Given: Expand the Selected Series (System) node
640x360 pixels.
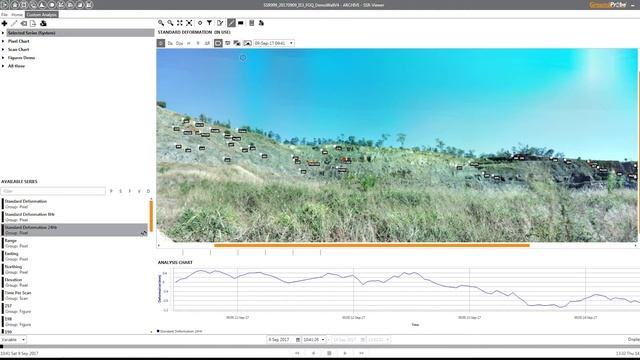Looking at the screenshot, I should [3, 33].
